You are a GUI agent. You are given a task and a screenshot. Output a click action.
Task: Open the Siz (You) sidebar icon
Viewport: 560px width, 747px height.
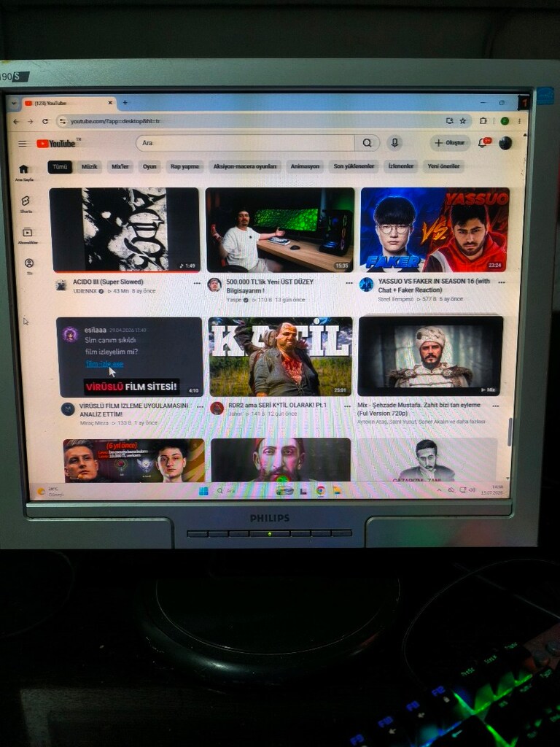(29, 266)
